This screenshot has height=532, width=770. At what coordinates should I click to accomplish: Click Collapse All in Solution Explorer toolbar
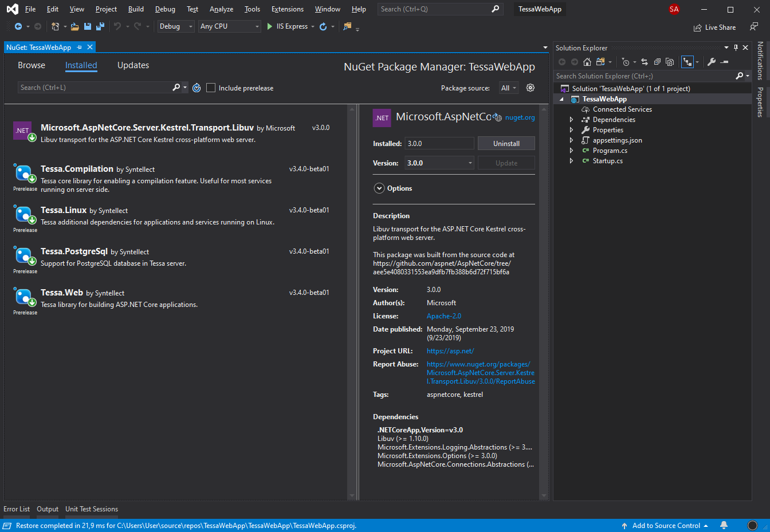click(x=657, y=62)
